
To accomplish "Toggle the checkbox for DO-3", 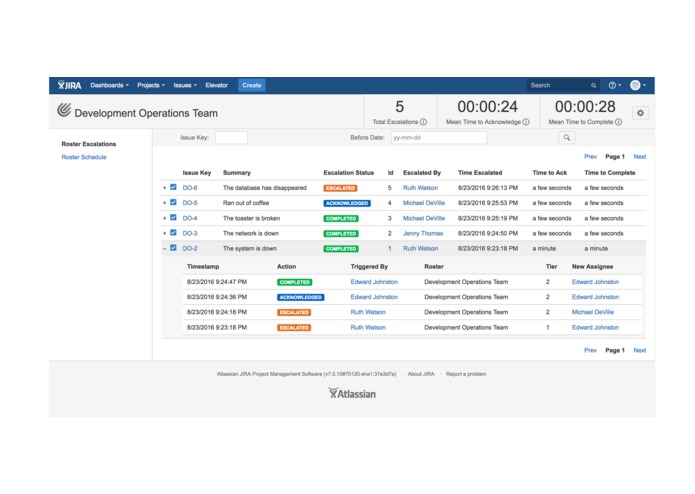I will tap(173, 233).
